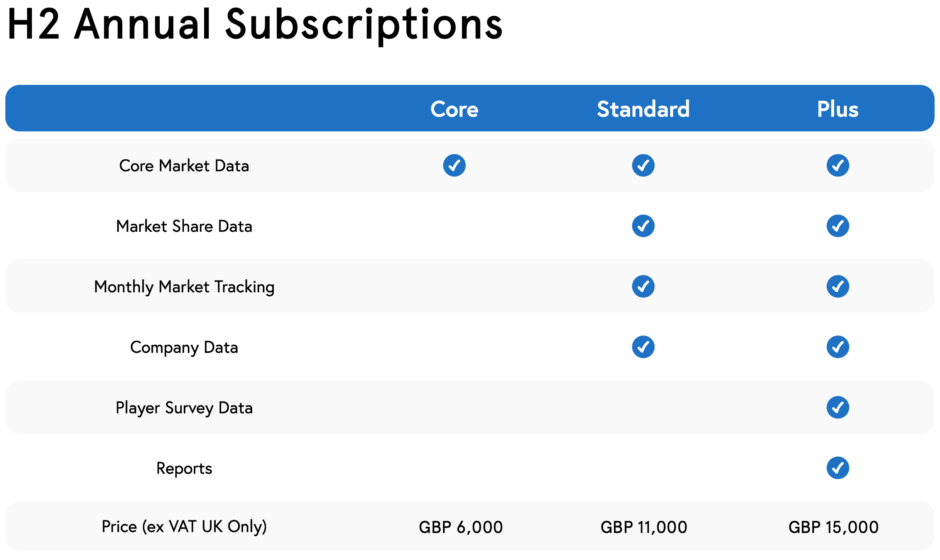The height and width of the screenshot is (560, 940).
Task: Click Core Market Data checkmark under Standard
Action: (x=643, y=165)
